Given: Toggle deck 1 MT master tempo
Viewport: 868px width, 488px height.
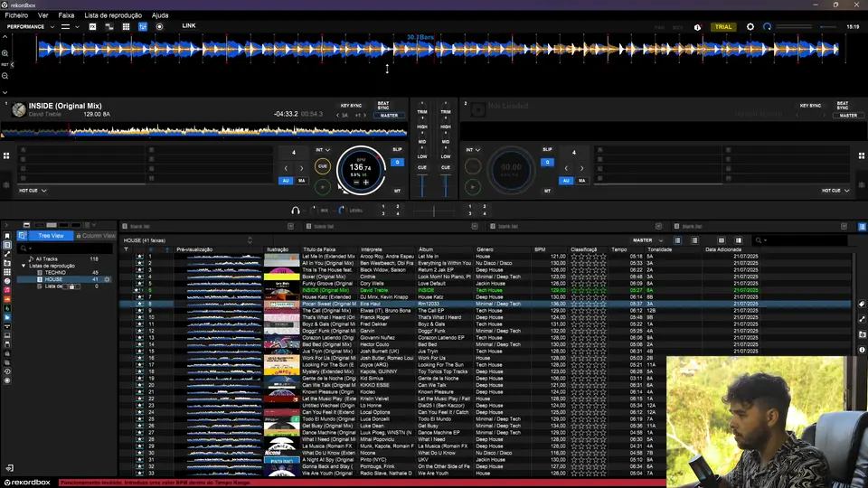Looking at the screenshot, I should (x=397, y=191).
